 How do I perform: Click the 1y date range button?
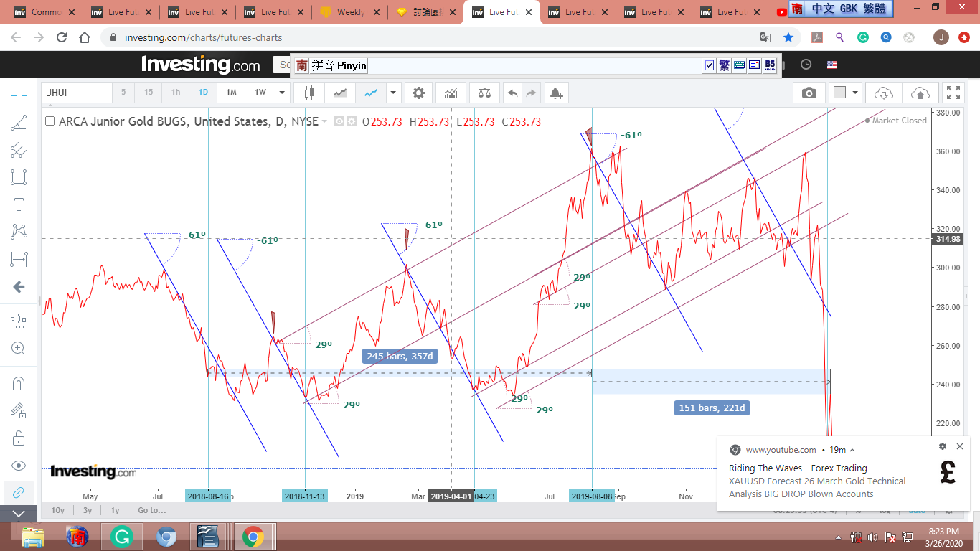click(115, 510)
